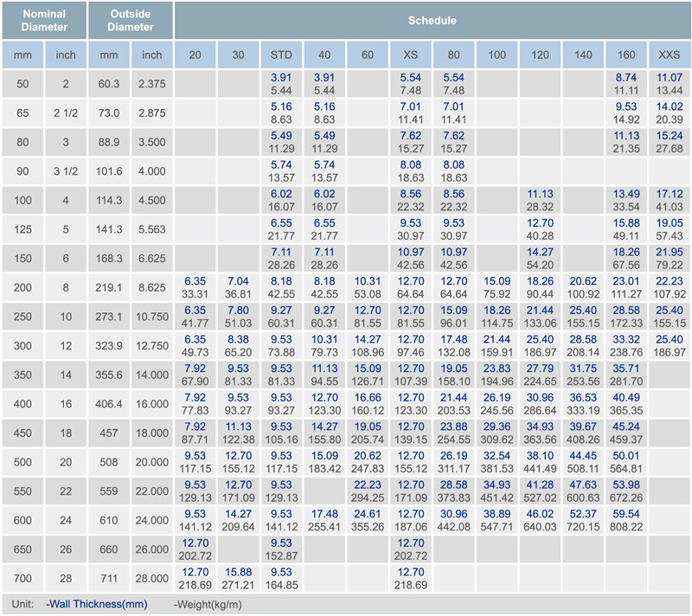Click outside diameter value 10.750
This screenshot has height=616, width=692.
point(152,317)
